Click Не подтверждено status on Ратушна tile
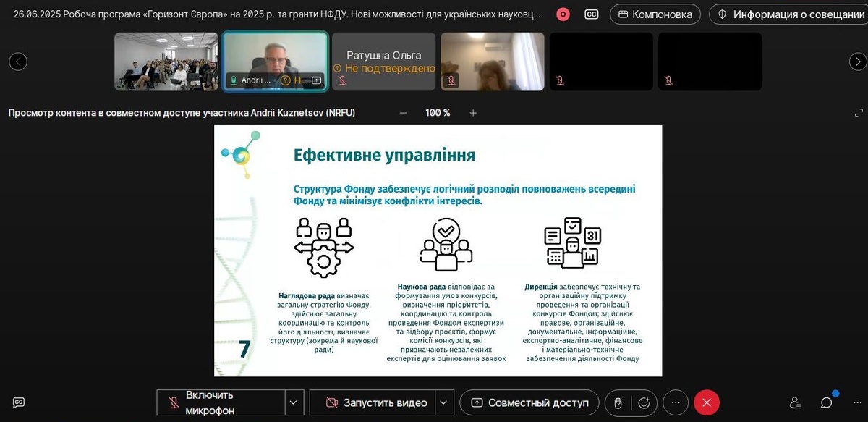Screen dimensions: 868x422 pyautogui.click(x=383, y=68)
